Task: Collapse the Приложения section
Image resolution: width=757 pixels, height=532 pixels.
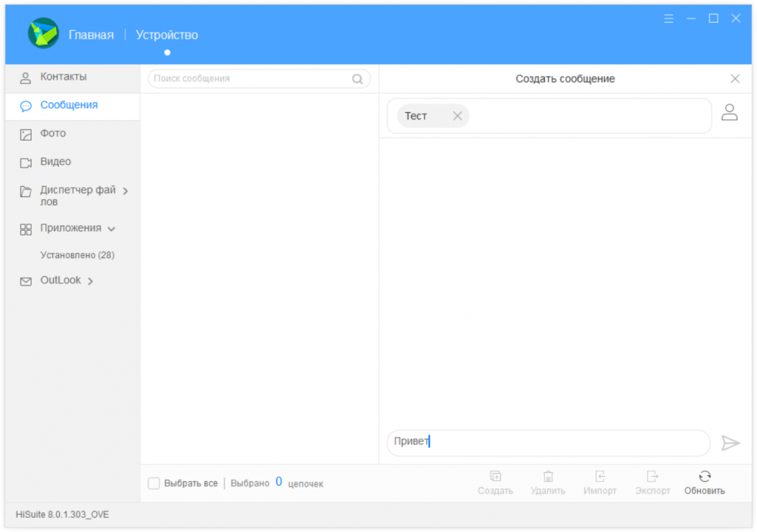Action: click(111, 229)
